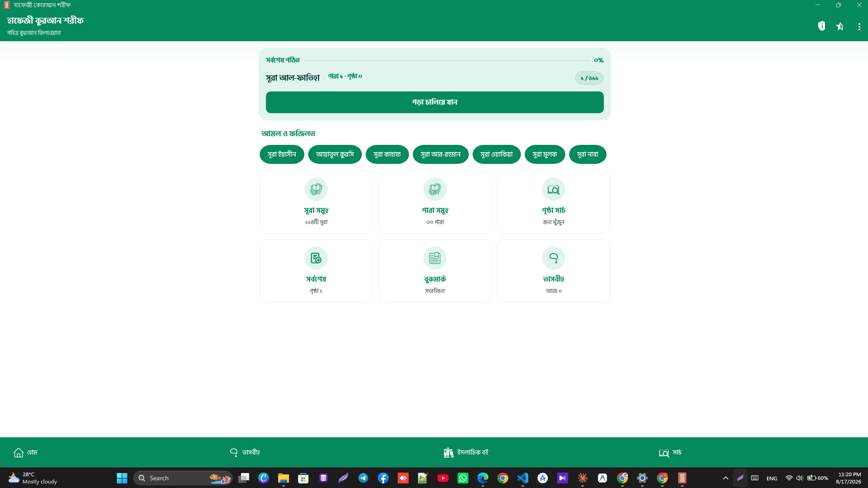The image size is (868, 488).
Task: Click the ০% progress percentage text
Action: pos(598,60)
